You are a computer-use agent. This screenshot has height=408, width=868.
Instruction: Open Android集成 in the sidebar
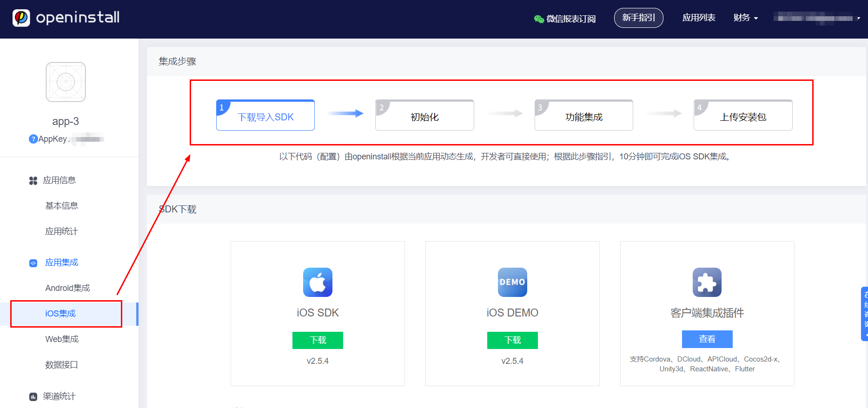pyautogui.click(x=67, y=288)
